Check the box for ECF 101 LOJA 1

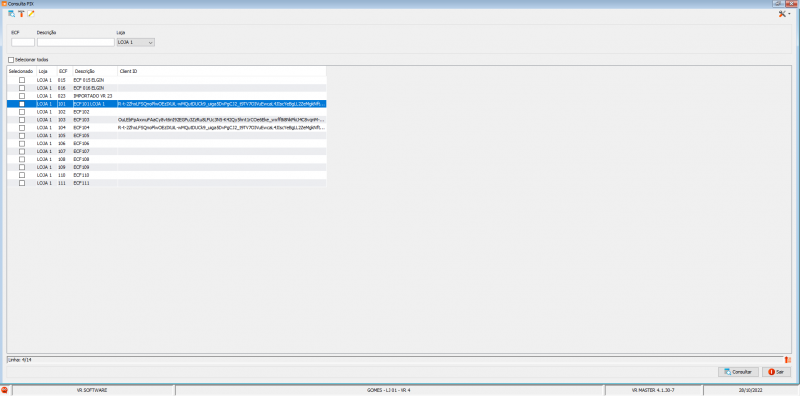coord(22,104)
